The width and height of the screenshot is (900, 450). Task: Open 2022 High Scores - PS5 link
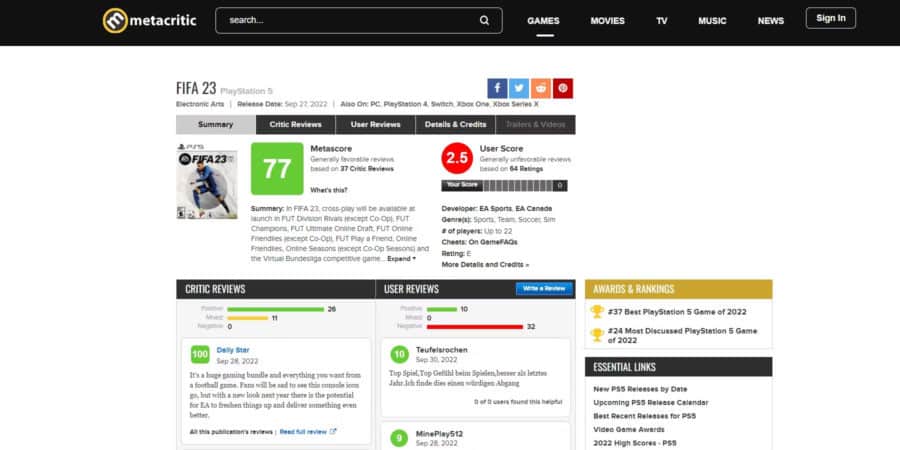coord(635,443)
